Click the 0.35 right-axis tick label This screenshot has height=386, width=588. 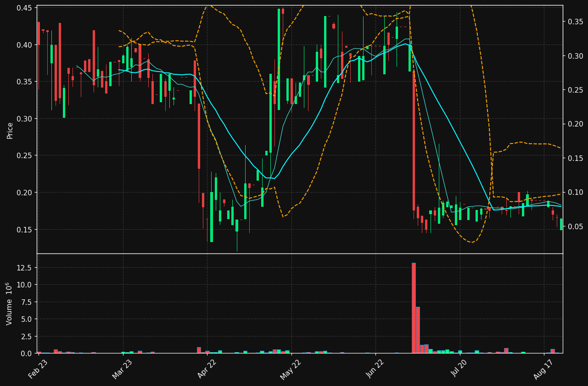[x=575, y=22]
